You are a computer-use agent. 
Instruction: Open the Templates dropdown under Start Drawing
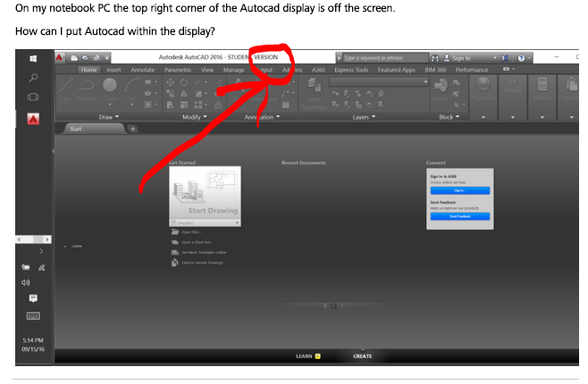click(x=205, y=223)
